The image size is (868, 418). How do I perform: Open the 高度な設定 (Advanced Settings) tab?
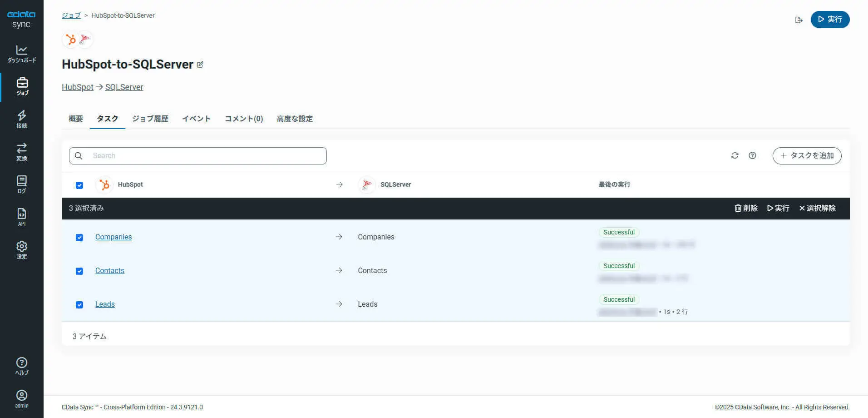tap(295, 119)
